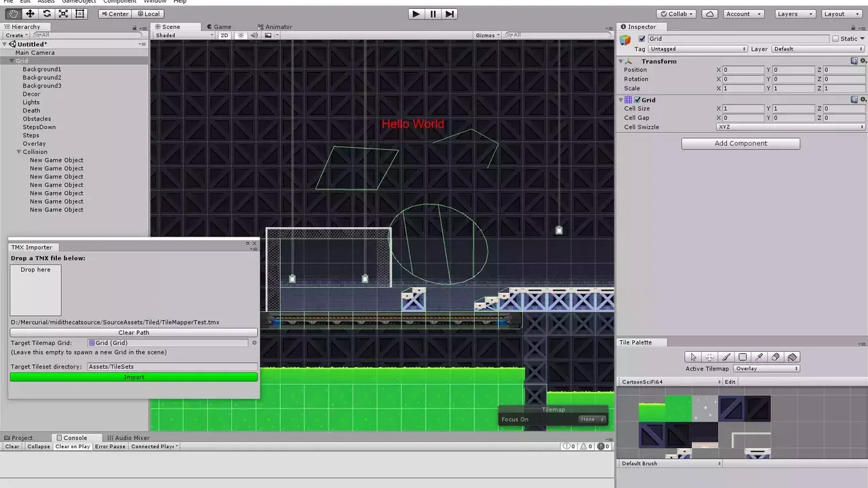Start Play mode with the Play button
This screenshot has height=488, width=868.
pyautogui.click(x=416, y=14)
